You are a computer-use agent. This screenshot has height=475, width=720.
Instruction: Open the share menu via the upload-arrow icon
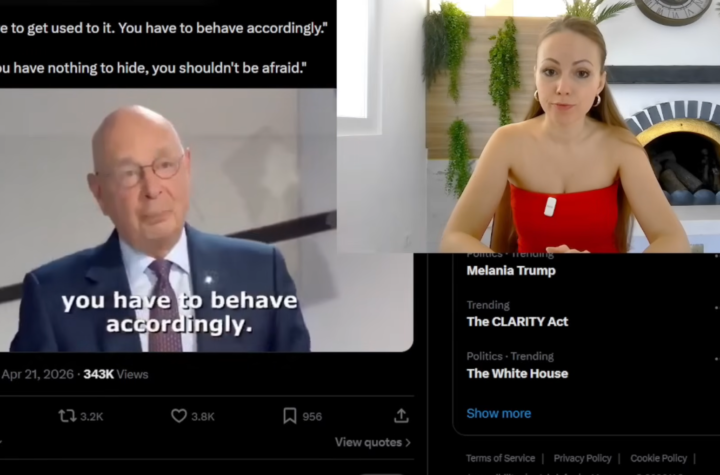pyautogui.click(x=401, y=415)
